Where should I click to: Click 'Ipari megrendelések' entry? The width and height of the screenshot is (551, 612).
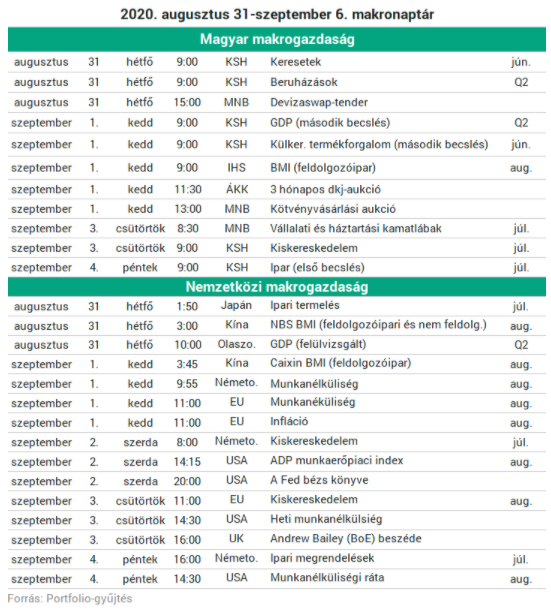(322, 558)
